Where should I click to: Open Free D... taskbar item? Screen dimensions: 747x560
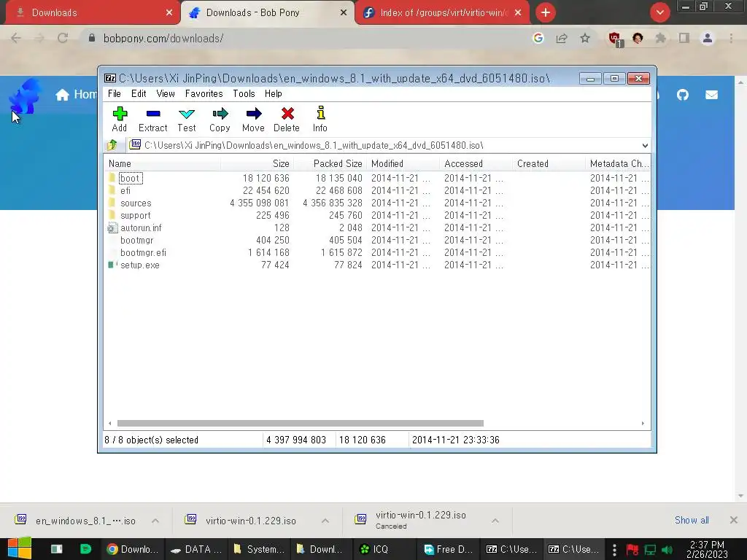pos(449,549)
